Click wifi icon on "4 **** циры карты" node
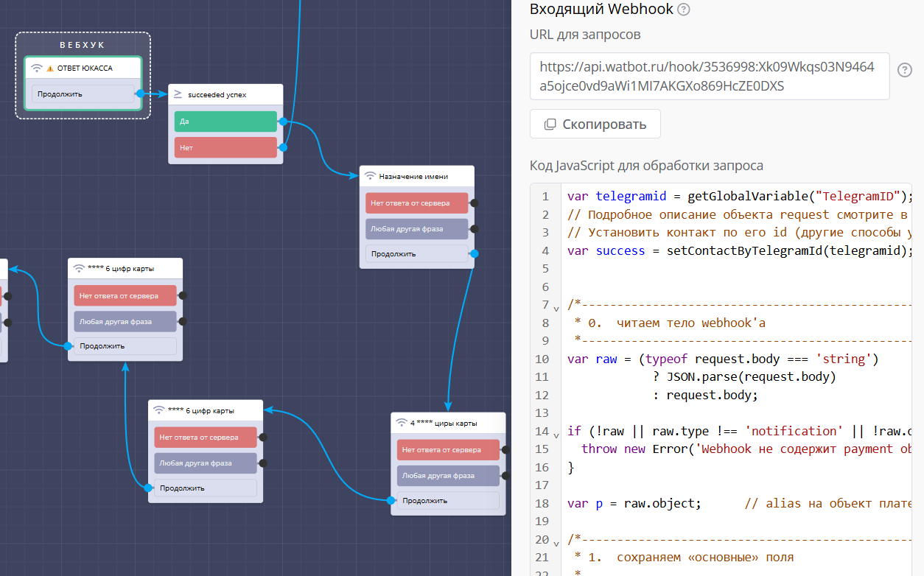Screen dimensions: 924x576 (x=402, y=423)
